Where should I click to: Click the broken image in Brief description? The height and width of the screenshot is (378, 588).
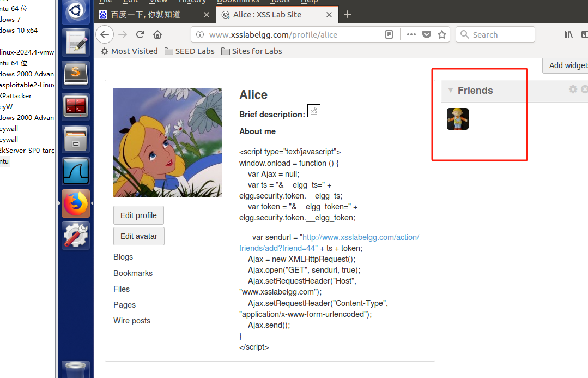tap(314, 111)
